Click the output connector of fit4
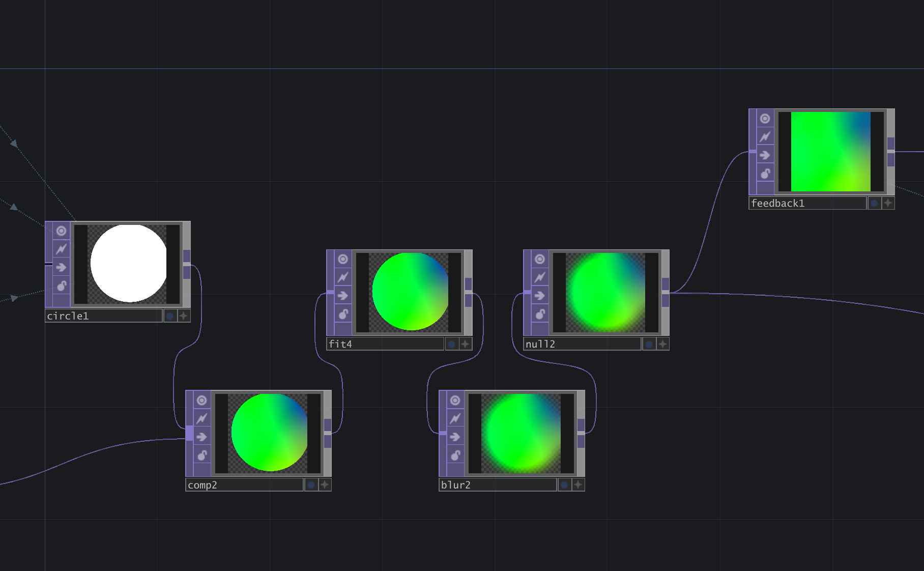The width and height of the screenshot is (924, 571). 468,292
